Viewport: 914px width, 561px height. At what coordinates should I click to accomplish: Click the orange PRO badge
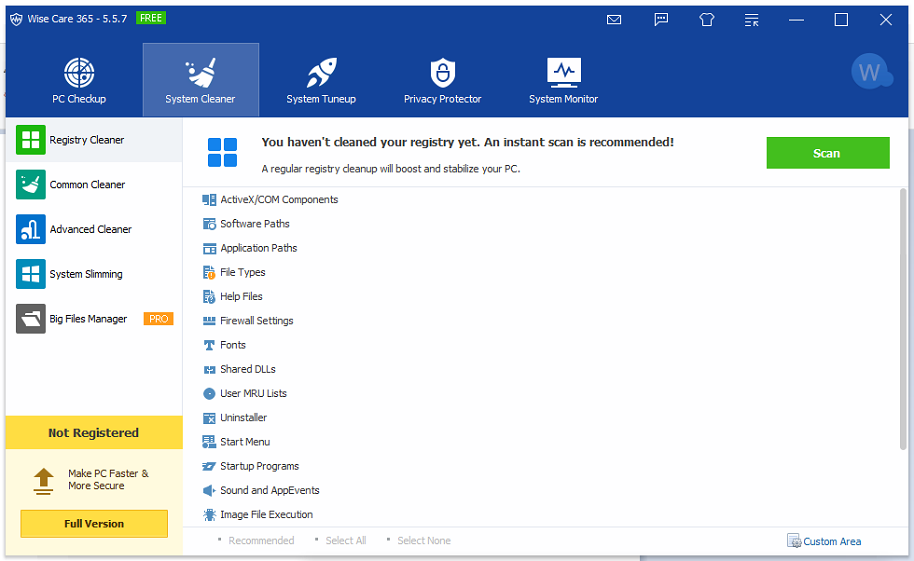[x=159, y=319]
